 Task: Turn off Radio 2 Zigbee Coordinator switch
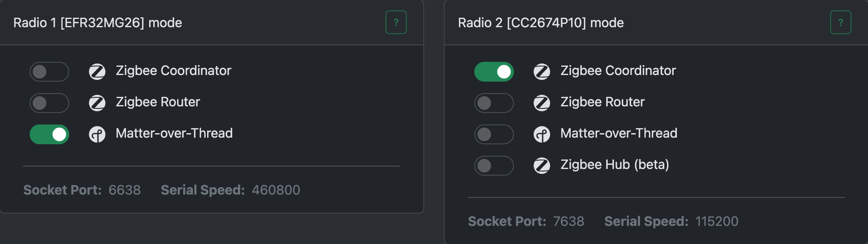pos(494,72)
